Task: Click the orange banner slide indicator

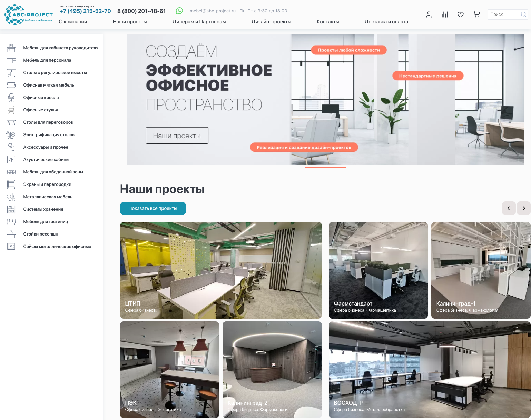Action: tap(325, 167)
